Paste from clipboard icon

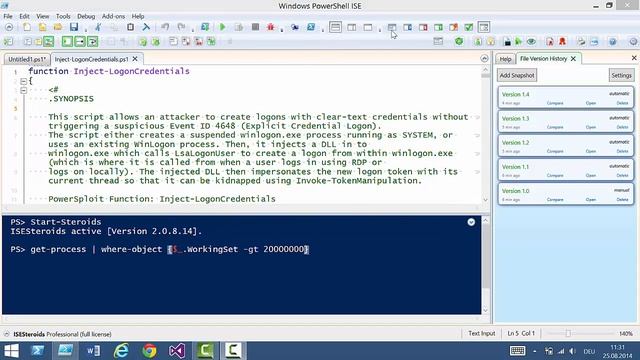point(130,27)
